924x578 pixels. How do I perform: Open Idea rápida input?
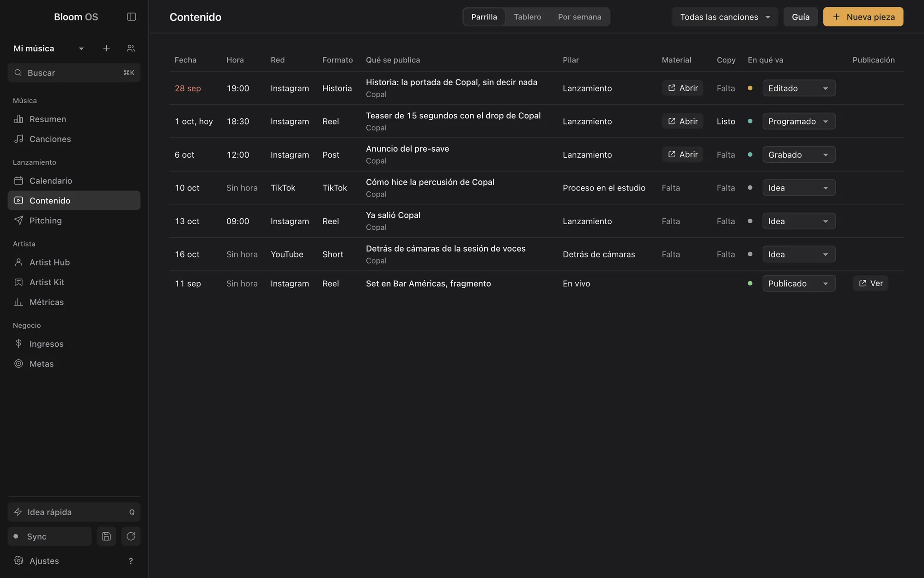74,512
